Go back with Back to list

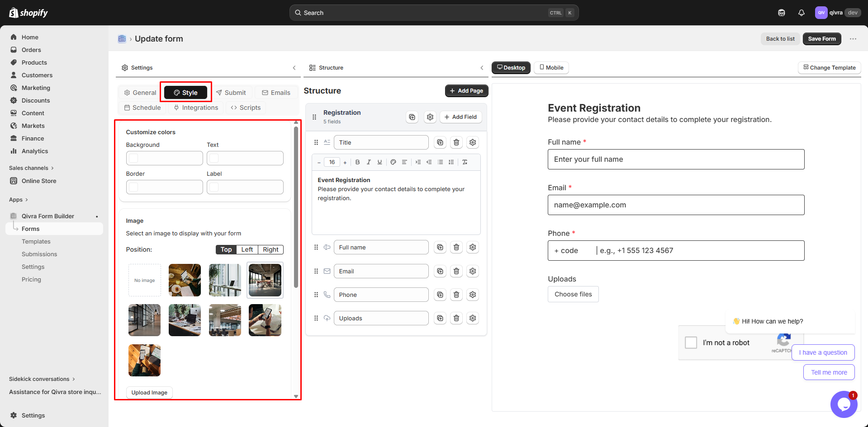[780, 39]
